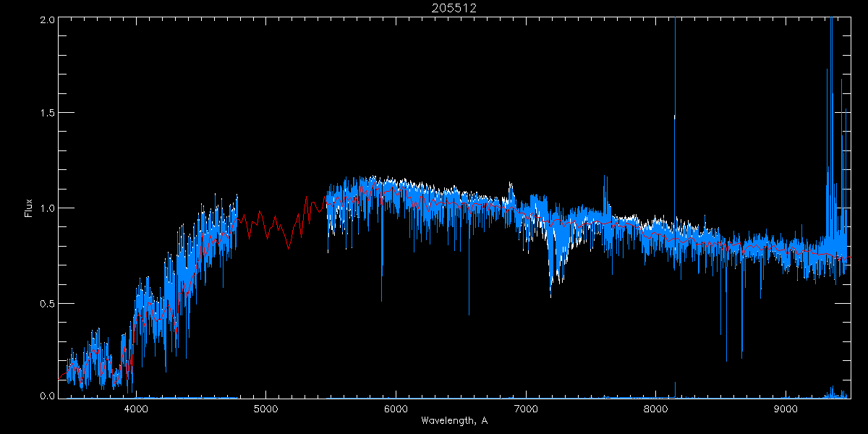Click the tall emission spike near 8150
This screenshot has width=868, height=434.
(675, 116)
